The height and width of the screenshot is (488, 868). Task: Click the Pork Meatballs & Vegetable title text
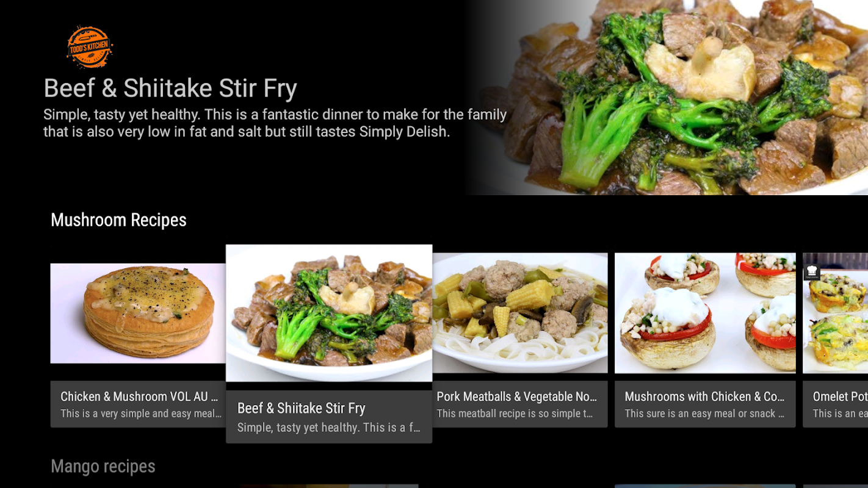point(517,396)
